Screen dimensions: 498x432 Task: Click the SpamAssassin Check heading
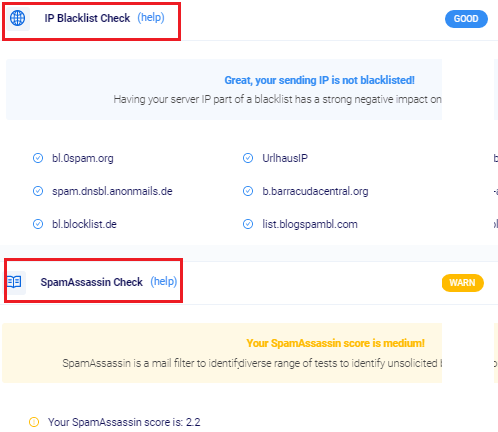point(92,282)
